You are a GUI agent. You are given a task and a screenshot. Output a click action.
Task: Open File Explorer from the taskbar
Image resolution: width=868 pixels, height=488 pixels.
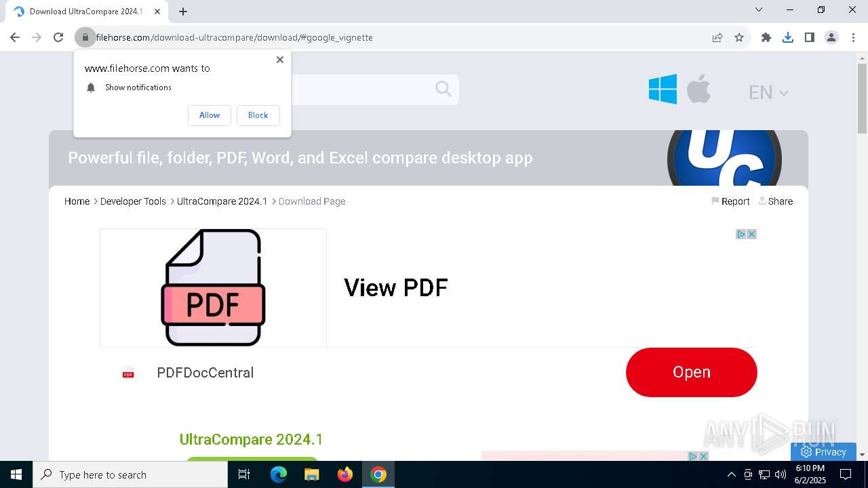point(311,474)
